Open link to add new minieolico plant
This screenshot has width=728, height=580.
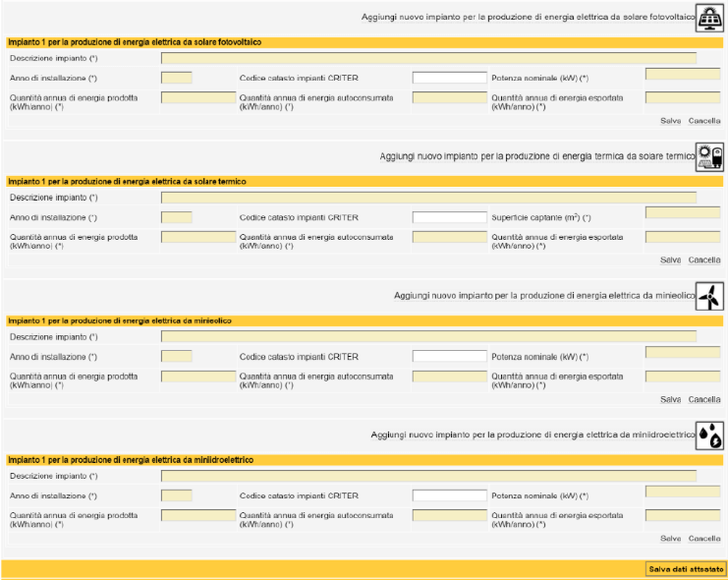pos(544,296)
